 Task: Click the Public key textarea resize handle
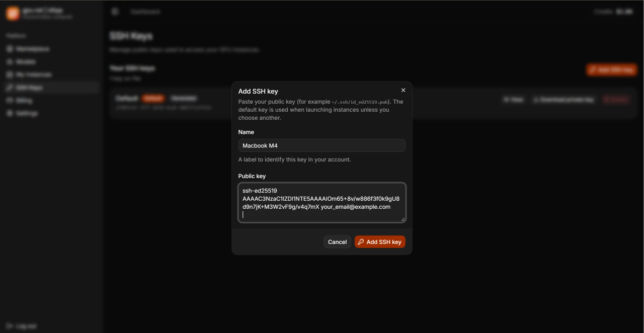pyautogui.click(x=403, y=219)
